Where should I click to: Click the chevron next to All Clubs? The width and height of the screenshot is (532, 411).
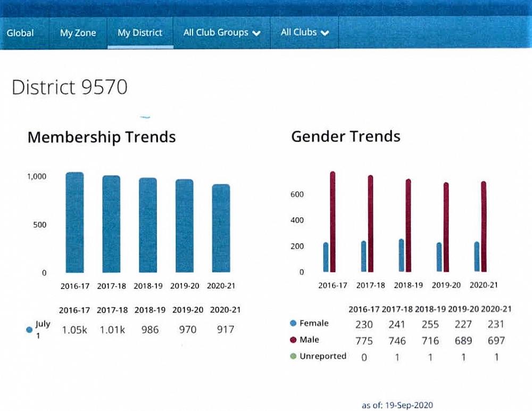pos(325,33)
